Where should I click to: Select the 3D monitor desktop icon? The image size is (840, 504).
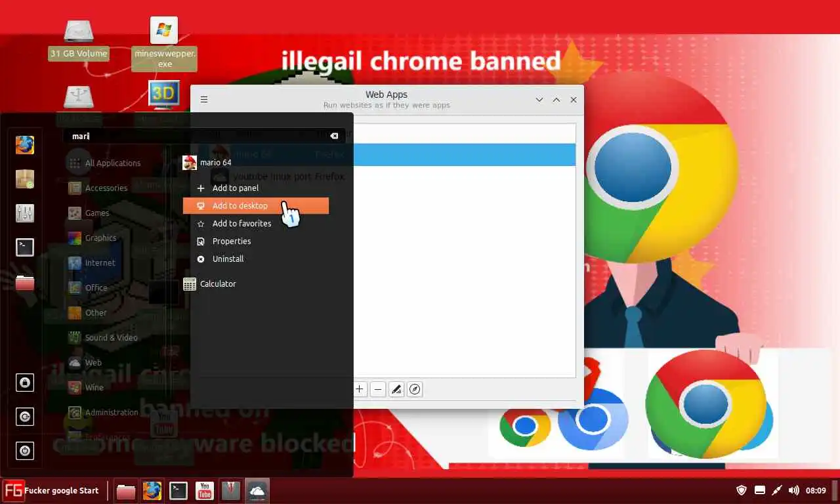click(x=163, y=94)
